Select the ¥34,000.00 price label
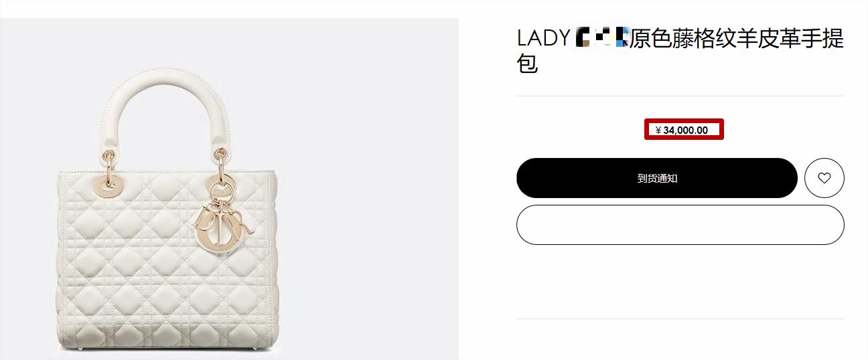This screenshot has width=868, height=360. [x=684, y=130]
